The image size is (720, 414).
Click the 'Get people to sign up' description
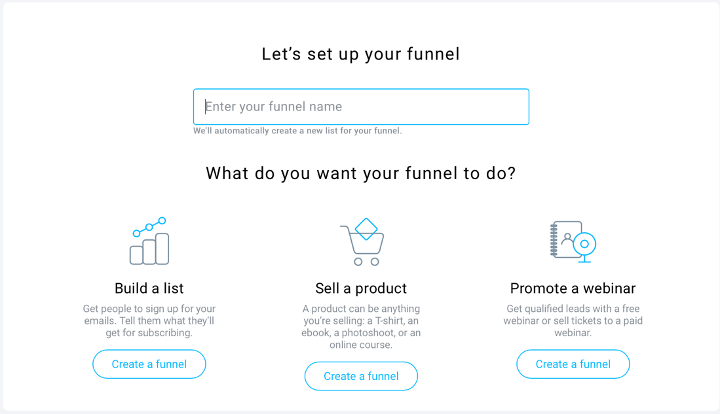[149, 321]
